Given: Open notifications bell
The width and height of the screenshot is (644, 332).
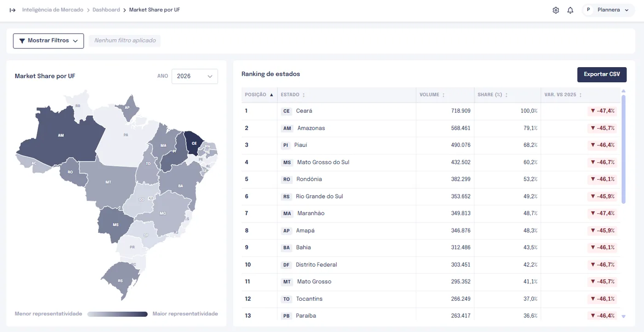Looking at the screenshot, I should coord(570,10).
